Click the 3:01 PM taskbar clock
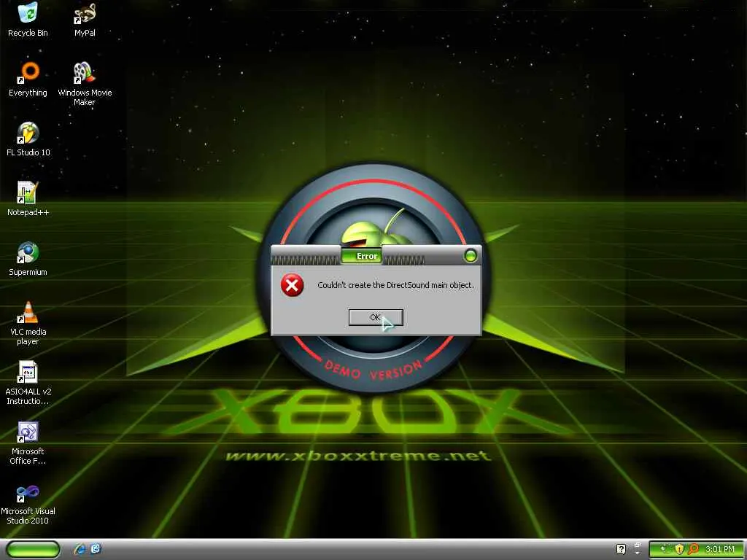Image resolution: width=747 pixels, height=560 pixels. [720, 549]
